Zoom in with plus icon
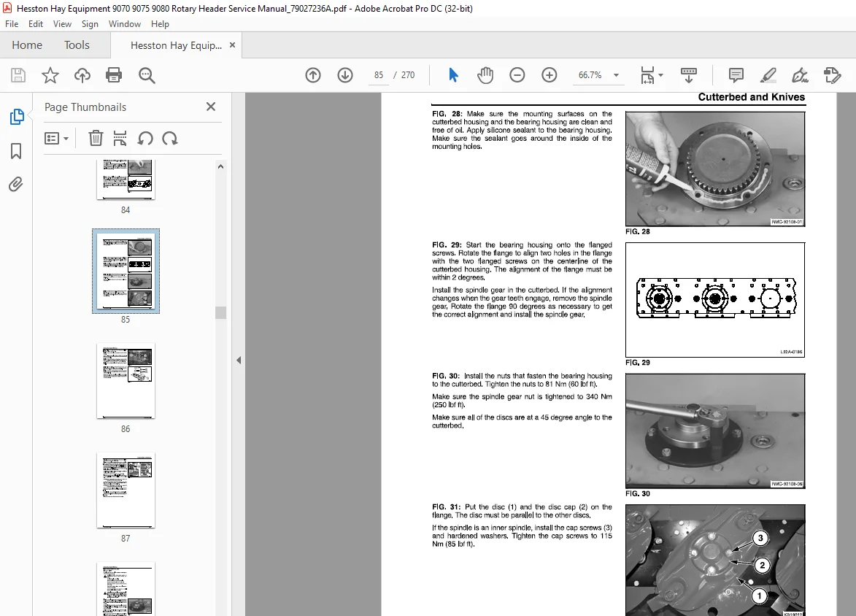Viewport: 856px width, 616px height. (x=550, y=75)
